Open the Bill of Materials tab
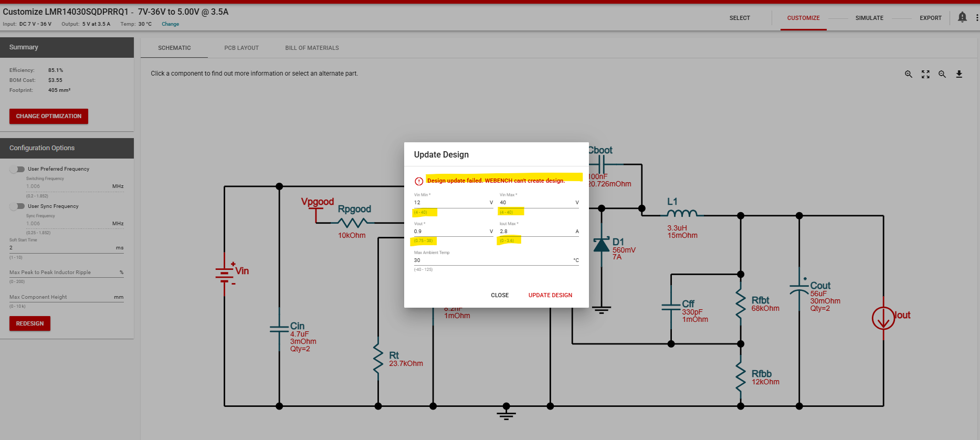This screenshot has height=440, width=980. (312, 48)
